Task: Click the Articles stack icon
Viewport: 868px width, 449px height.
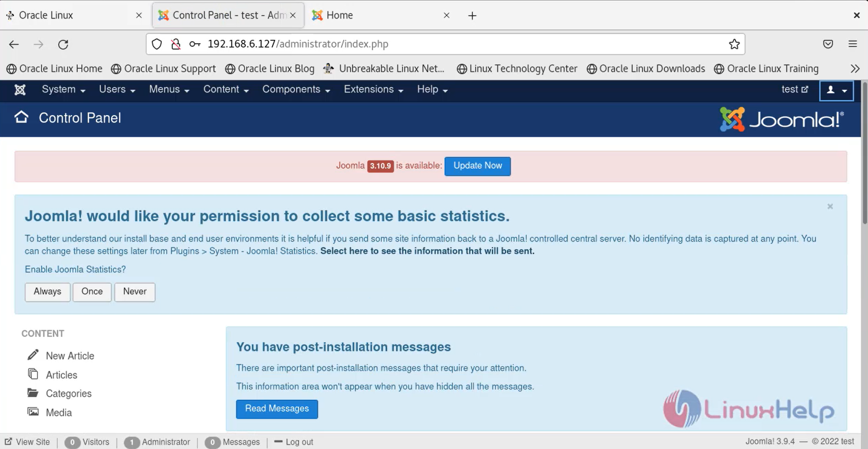Action: (x=33, y=374)
